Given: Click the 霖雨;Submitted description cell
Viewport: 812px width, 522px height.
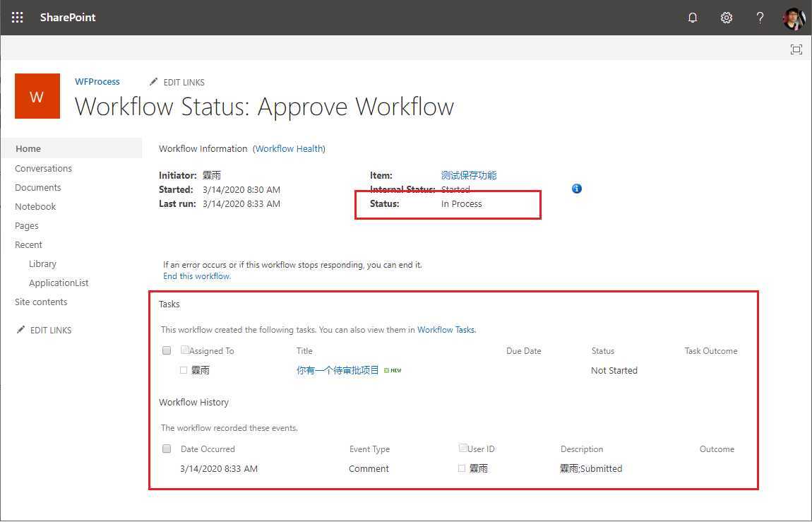Looking at the screenshot, I should (591, 468).
